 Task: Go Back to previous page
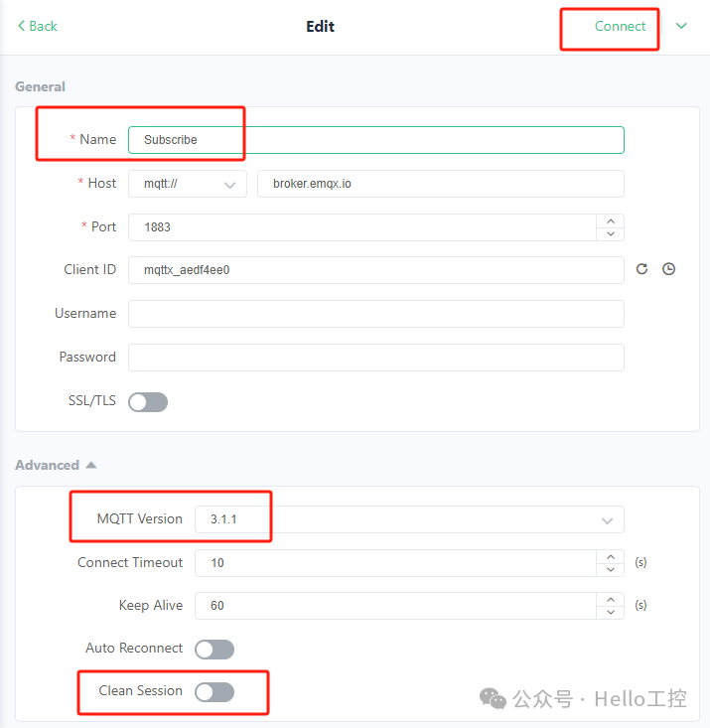point(37,26)
